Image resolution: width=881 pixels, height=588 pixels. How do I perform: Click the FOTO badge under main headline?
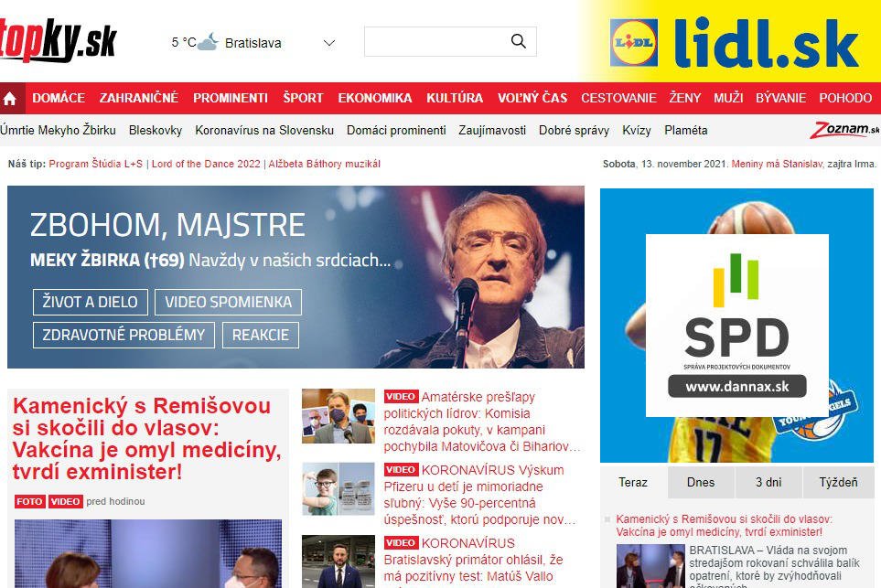pyautogui.click(x=30, y=501)
